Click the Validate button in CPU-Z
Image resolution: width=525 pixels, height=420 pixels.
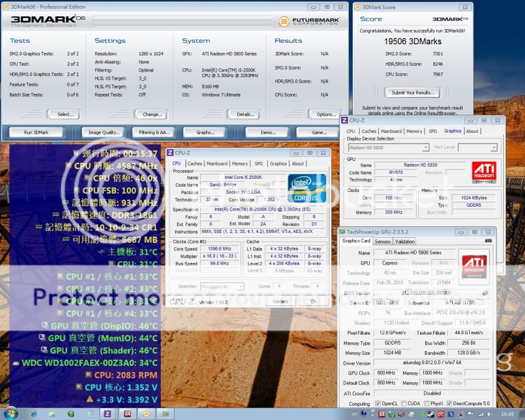(280, 301)
